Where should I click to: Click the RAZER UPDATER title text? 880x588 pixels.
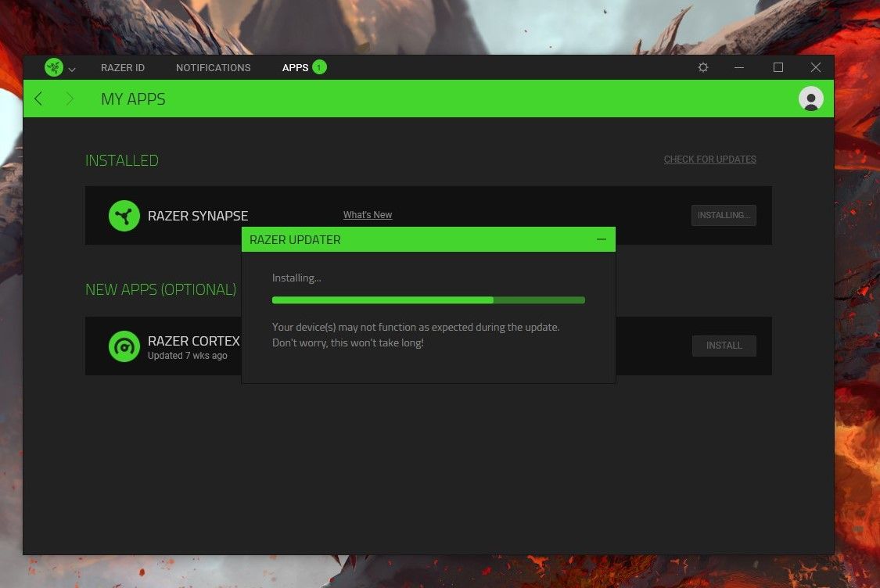[x=295, y=240]
